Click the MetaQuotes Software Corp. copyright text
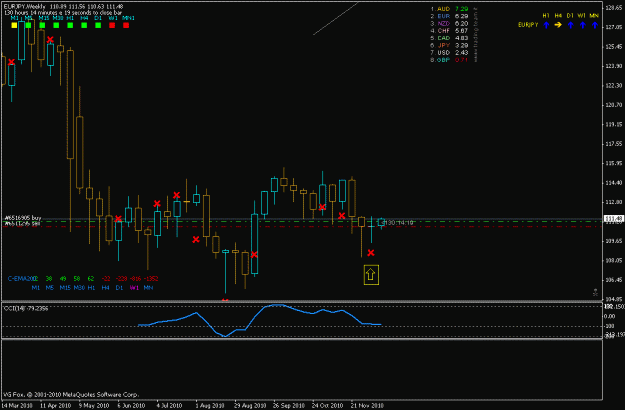 click(71, 394)
